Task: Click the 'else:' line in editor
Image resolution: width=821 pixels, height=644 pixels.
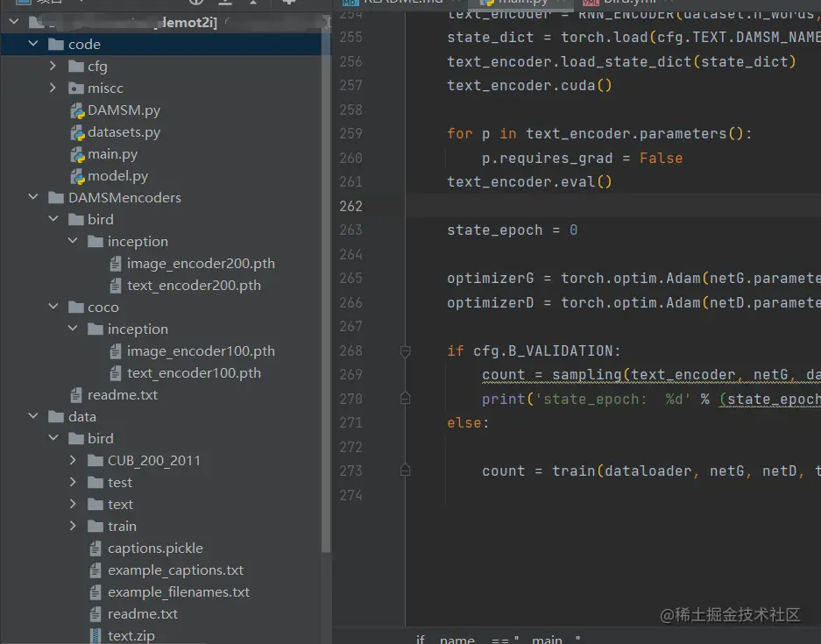Action: 468,423
